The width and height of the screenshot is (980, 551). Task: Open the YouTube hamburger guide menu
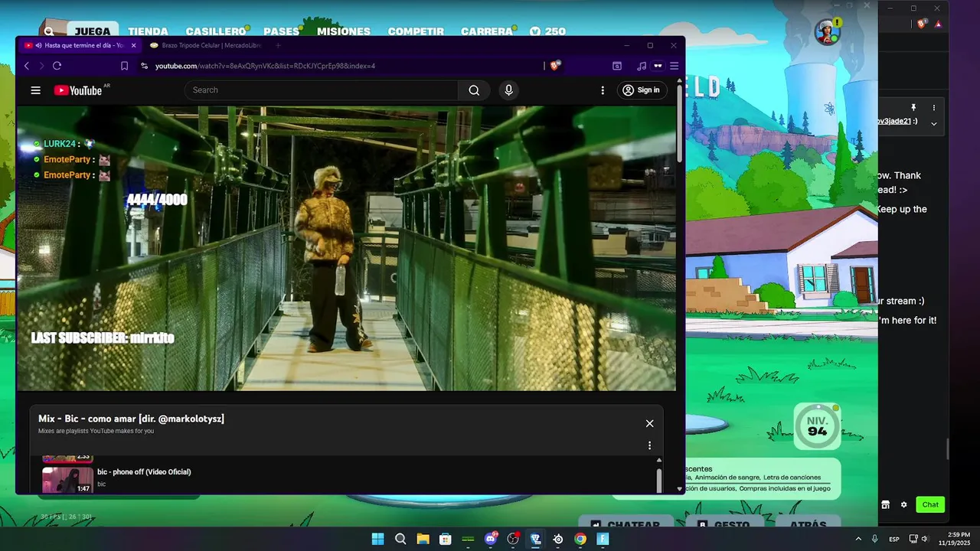point(35,90)
